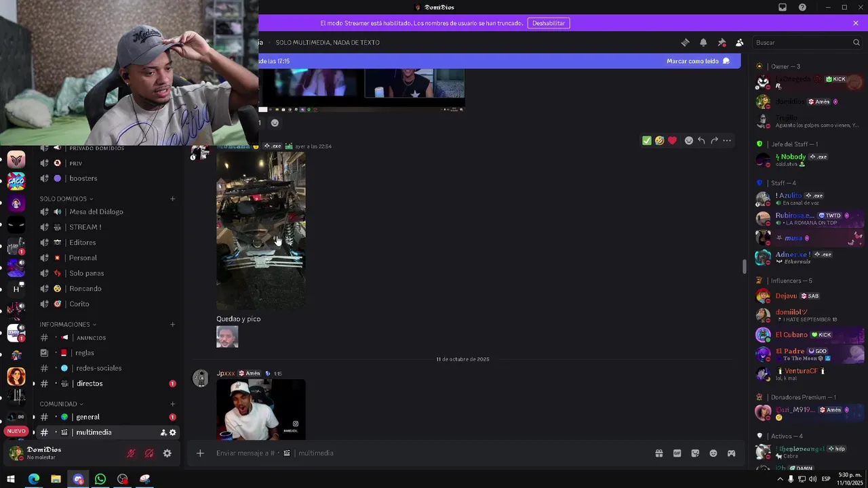Image resolution: width=868 pixels, height=488 pixels.
Task: Click the plus attach button in message bar
Action: tap(200, 453)
